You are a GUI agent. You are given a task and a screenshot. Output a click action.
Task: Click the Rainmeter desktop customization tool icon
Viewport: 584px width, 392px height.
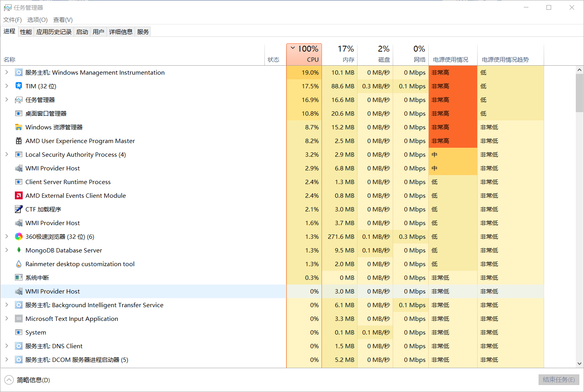click(19, 264)
